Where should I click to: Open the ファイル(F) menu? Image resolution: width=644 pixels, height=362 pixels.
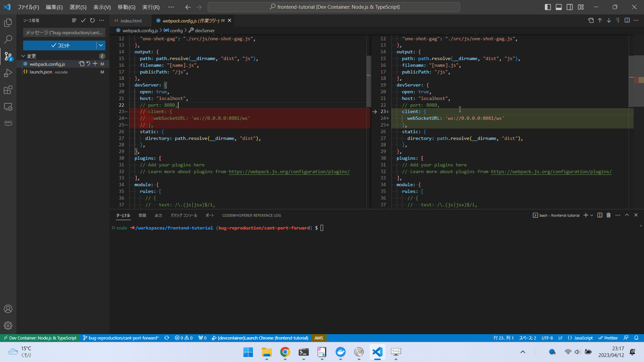(28, 7)
